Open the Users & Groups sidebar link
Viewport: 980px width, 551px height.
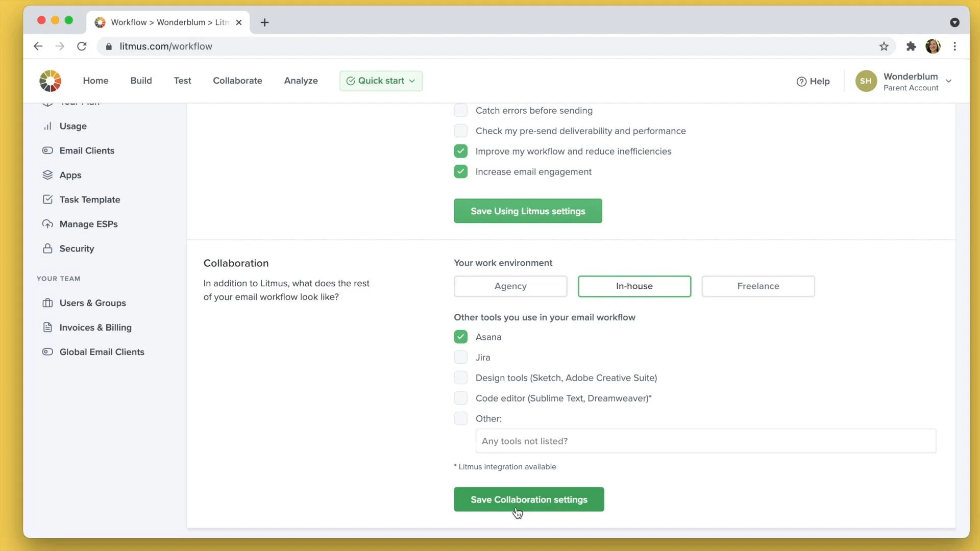tap(92, 303)
